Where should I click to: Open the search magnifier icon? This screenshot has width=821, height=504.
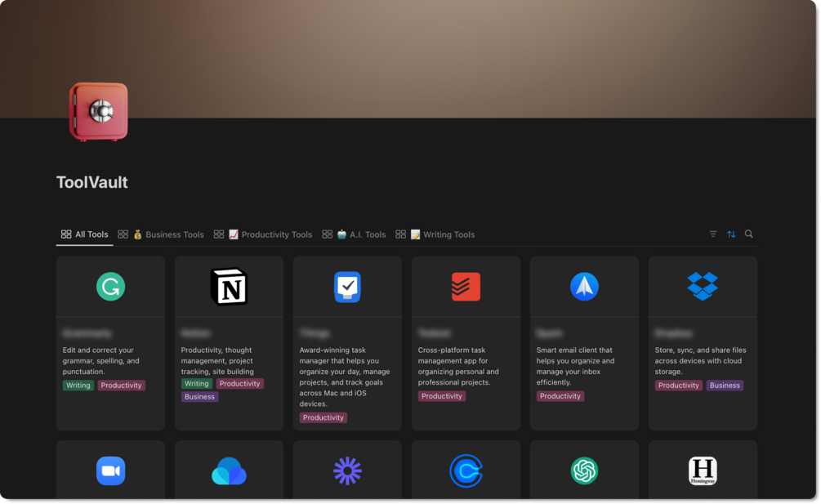pyautogui.click(x=749, y=234)
